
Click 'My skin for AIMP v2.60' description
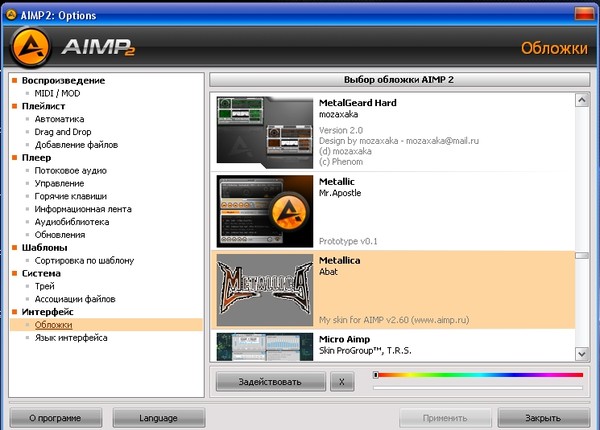click(x=394, y=320)
